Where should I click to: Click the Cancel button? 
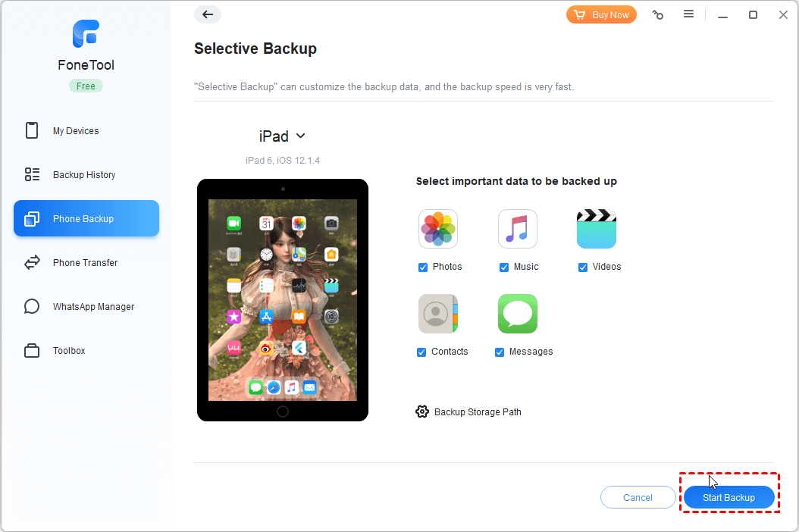coord(638,497)
